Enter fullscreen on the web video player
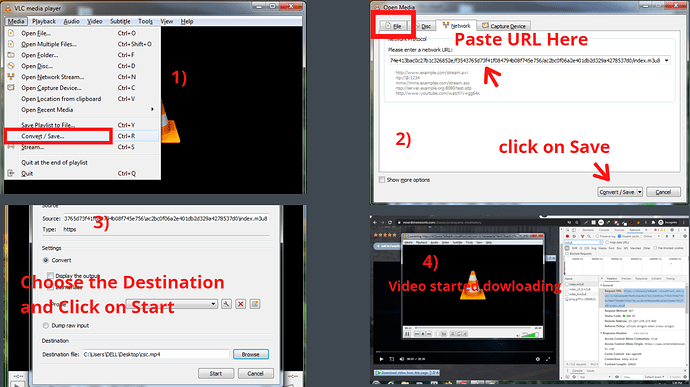 [x=548, y=359]
